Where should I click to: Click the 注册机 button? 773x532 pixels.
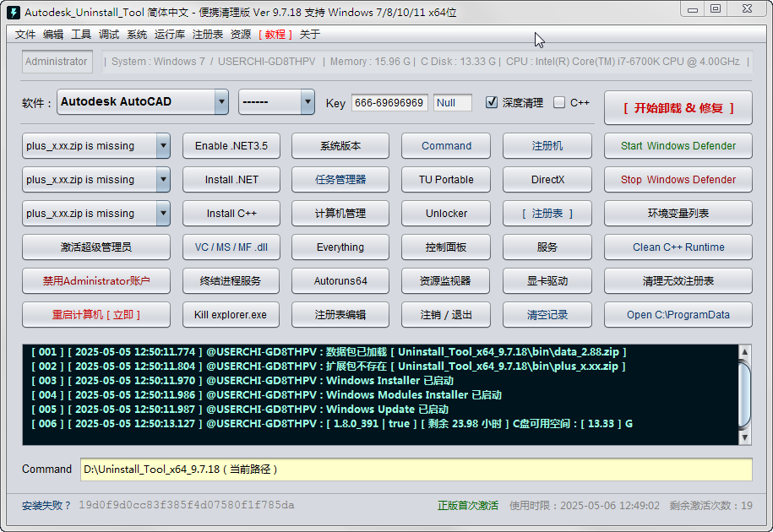click(547, 146)
